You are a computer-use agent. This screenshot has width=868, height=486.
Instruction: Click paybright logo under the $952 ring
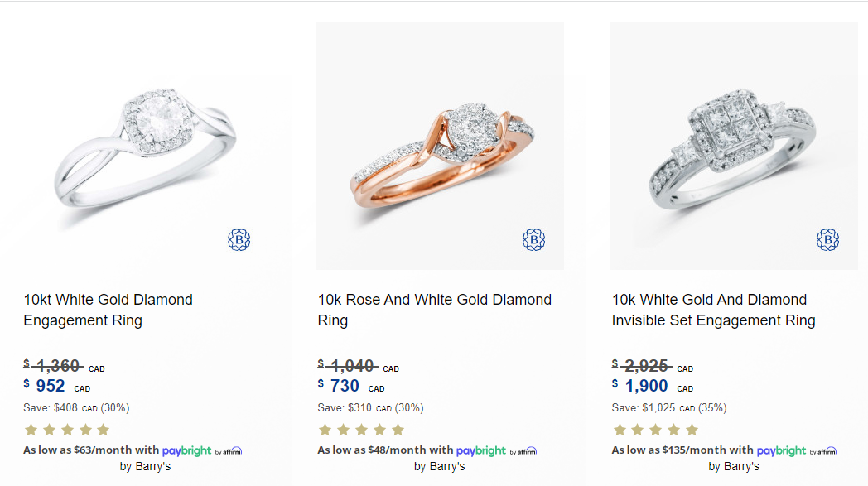[202, 450]
